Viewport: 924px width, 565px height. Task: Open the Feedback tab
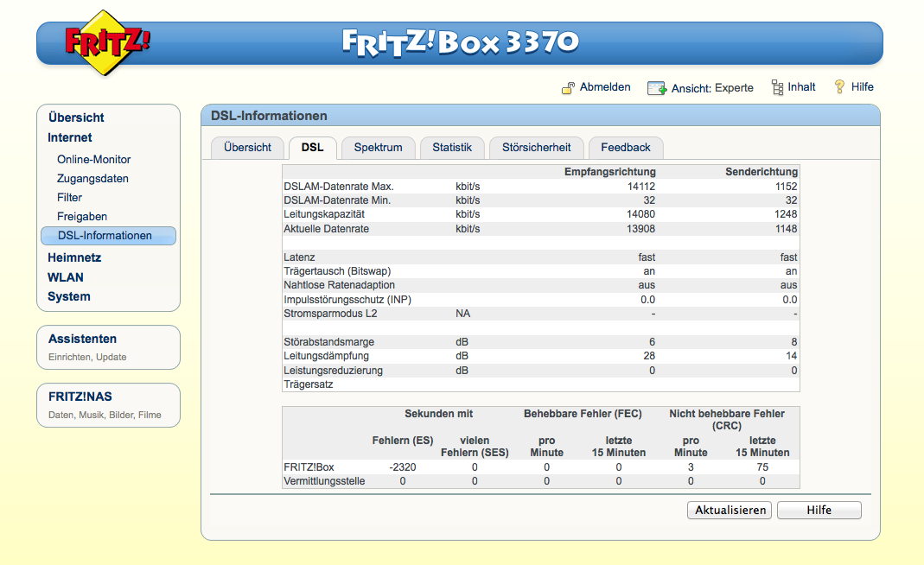pyautogui.click(x=626, y=148)
